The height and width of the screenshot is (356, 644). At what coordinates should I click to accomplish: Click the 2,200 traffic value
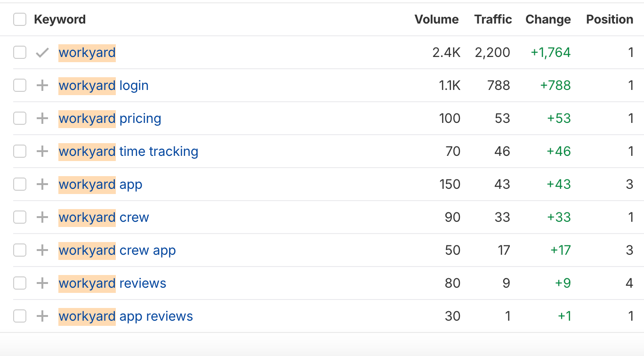click(492, 53)
